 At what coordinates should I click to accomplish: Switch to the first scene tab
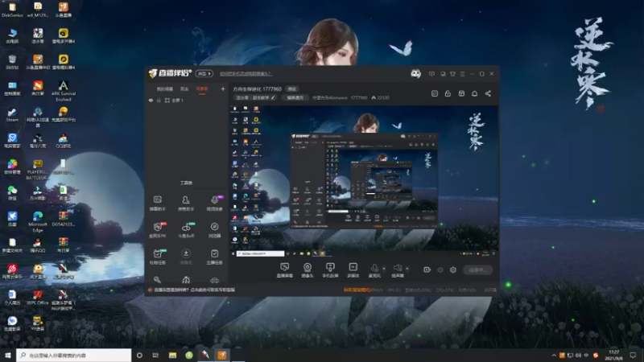click(164, 89)
